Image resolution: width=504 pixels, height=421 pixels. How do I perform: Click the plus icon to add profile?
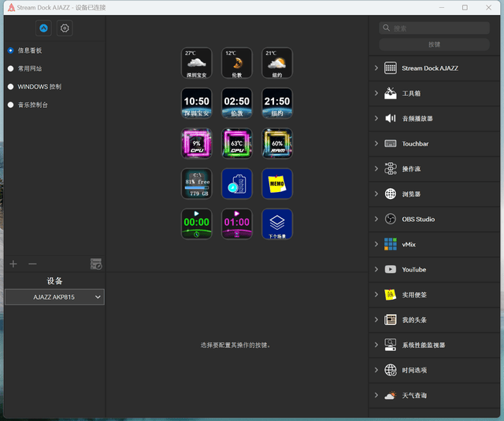[x=13, y=264]
